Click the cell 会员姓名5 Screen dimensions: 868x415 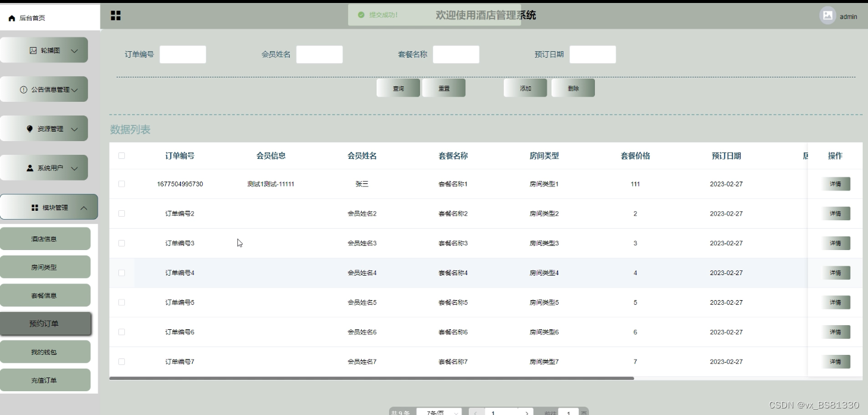(x=362, y=302)
